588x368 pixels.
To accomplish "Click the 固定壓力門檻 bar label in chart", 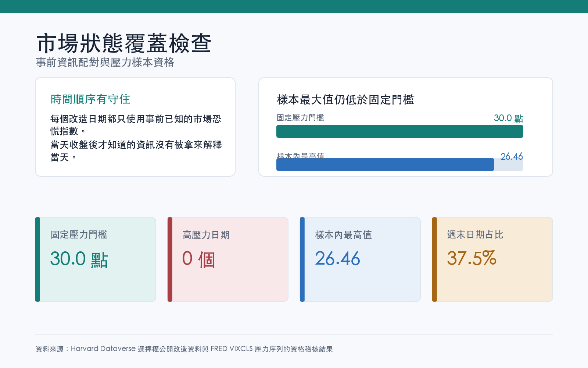I will click(x=300, y=118).
